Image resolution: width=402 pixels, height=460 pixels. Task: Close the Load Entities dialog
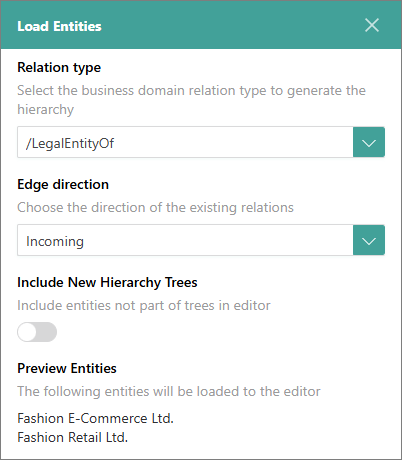click(372, 25)
